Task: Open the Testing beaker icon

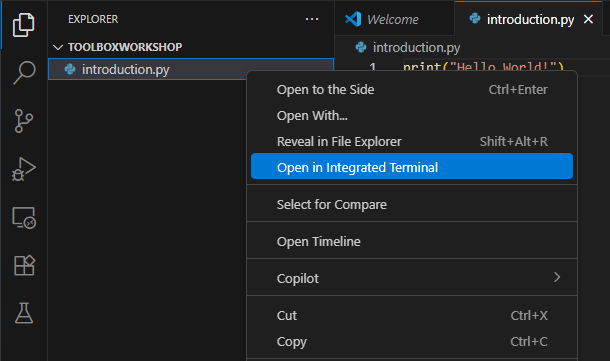Action: pyautogui.click(x=24, y=313)
